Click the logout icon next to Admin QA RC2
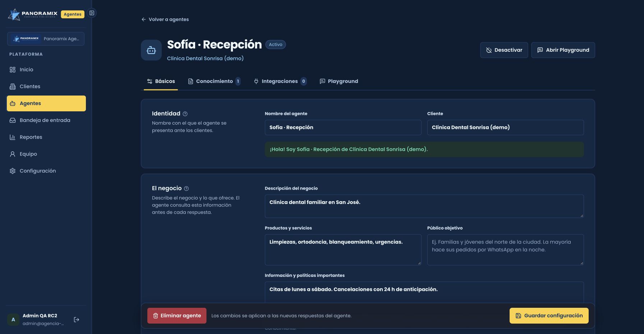The width and height of the screenshot is (644, 334). pyautogui.click(x=77, y=320)
